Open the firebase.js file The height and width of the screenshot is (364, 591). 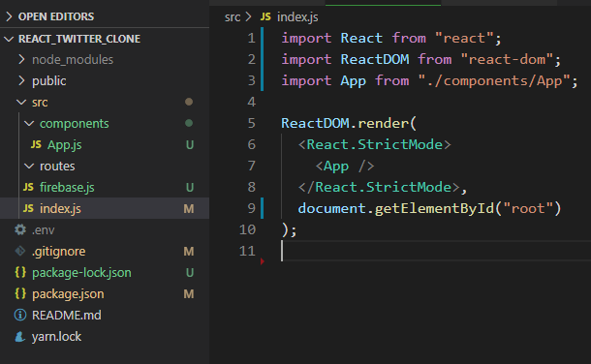pos(67,188)
